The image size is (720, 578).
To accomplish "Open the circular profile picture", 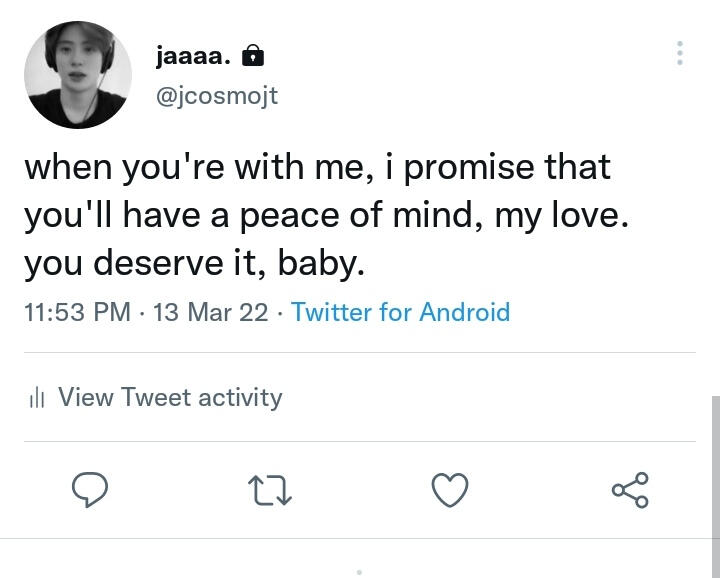I will tap(78, 75).
